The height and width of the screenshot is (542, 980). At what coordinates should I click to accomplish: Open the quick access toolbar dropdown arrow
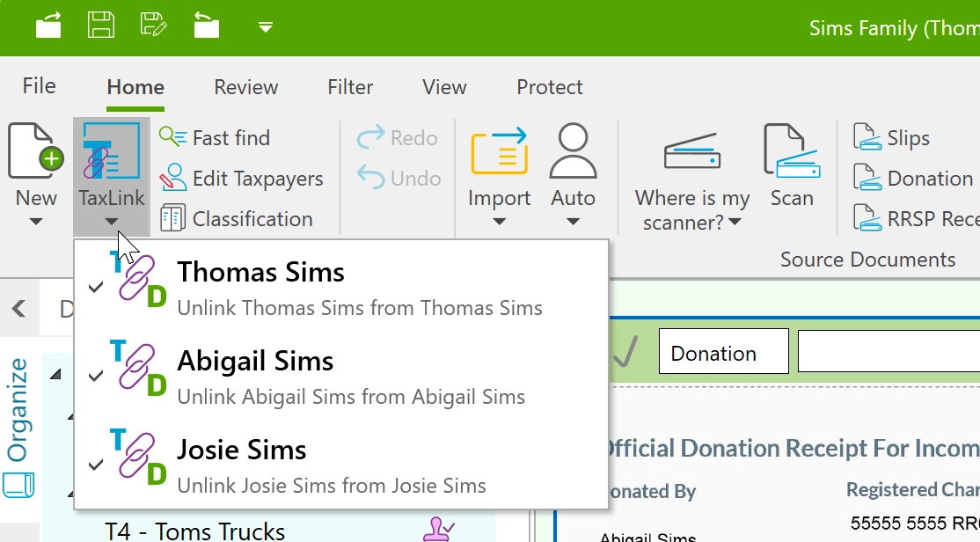click(x=266, y=27)
